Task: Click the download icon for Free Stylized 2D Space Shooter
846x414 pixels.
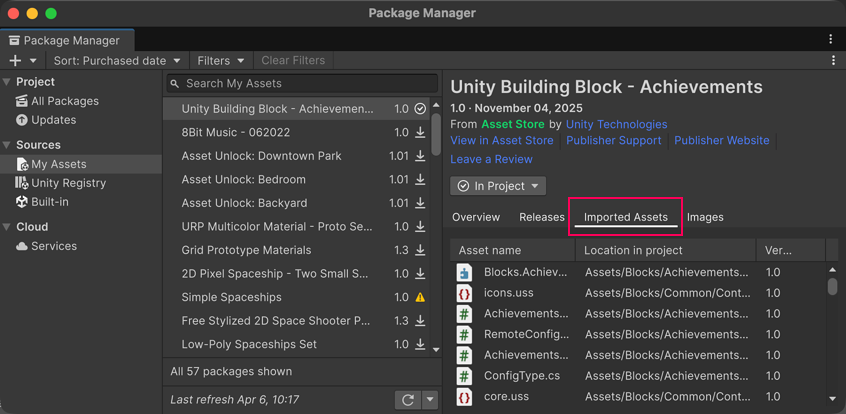Action: click(x=420, y=321)
